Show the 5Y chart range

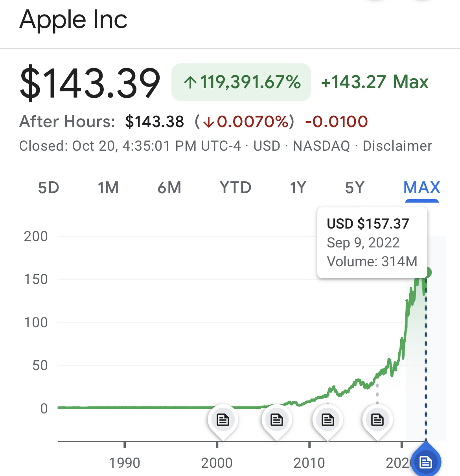click(355, 188)
